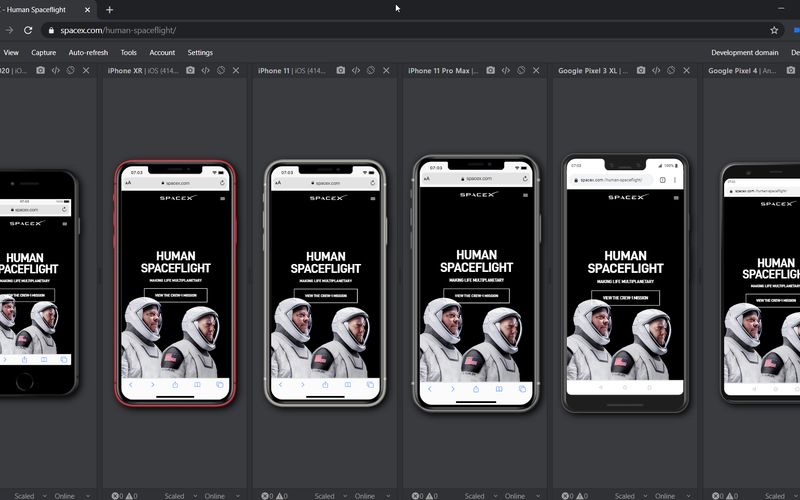Open the Settings menu

point(200,53)
